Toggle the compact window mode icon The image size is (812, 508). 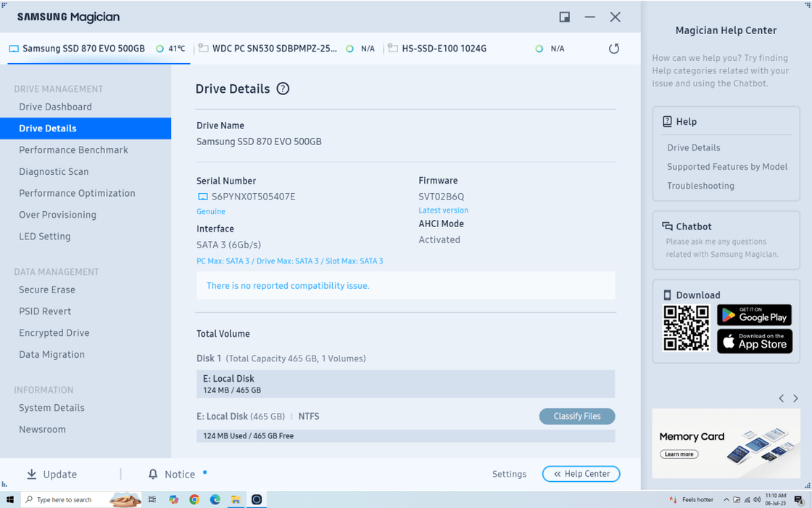click(x=564, y=17)
